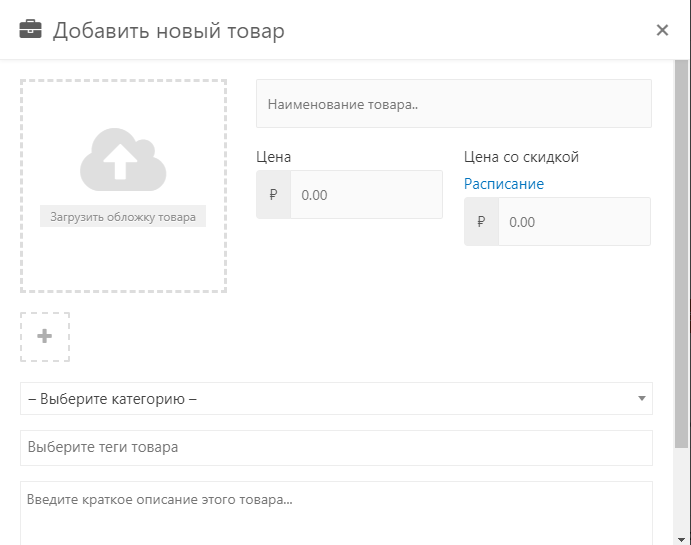Viewport: 691px width, 545px height.
Task: Close the add new product dialog
Action: click(662, 30)
